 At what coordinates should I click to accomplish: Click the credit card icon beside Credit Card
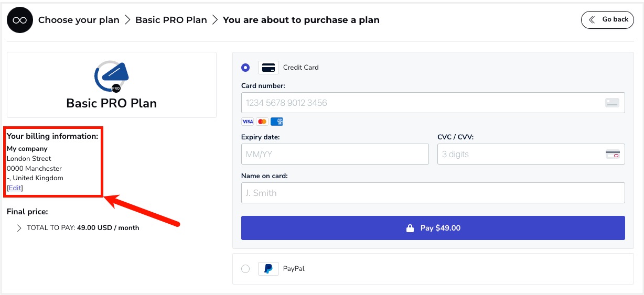pos(269,68)
